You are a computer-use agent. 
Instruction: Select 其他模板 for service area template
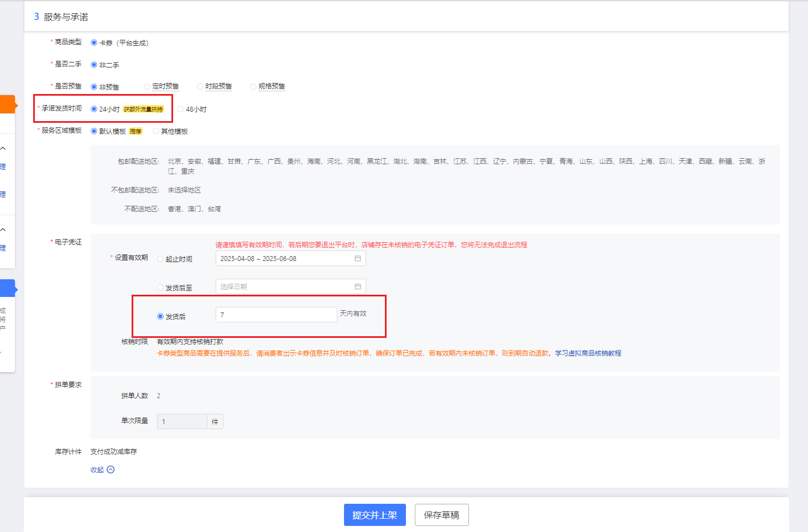coord(156,132)
